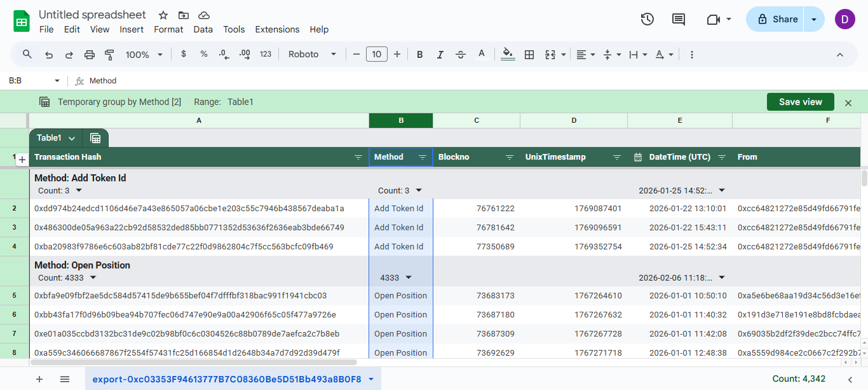Click the font size input field

coord(376,54)
